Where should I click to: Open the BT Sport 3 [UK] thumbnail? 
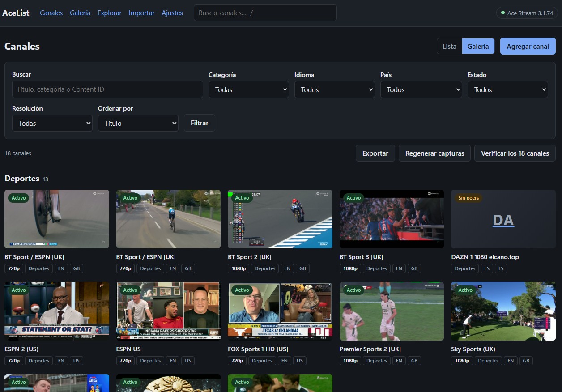392,219
